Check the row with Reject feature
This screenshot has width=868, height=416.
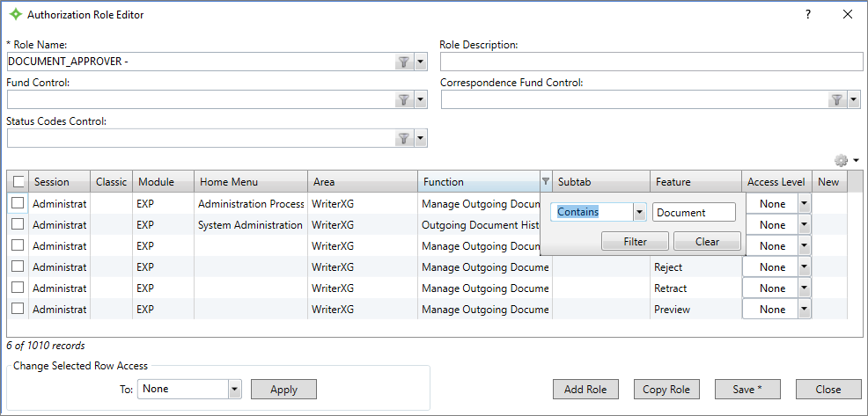coord(18,266)
